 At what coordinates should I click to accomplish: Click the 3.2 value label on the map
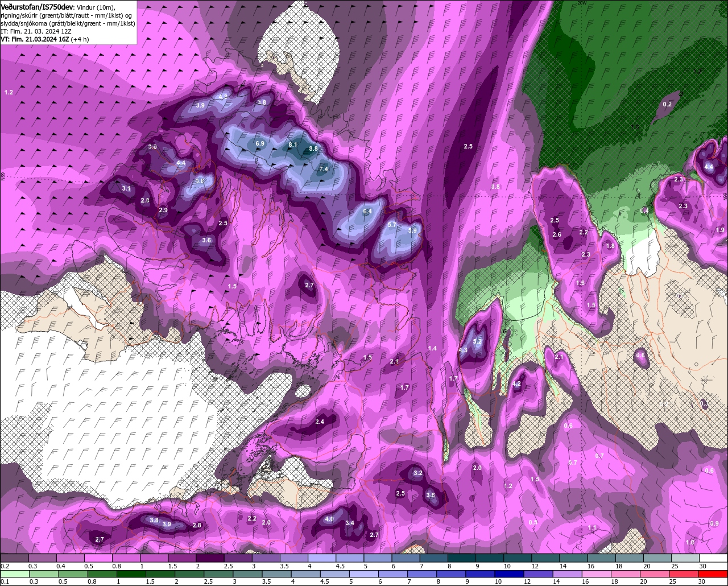click(418, 473)
